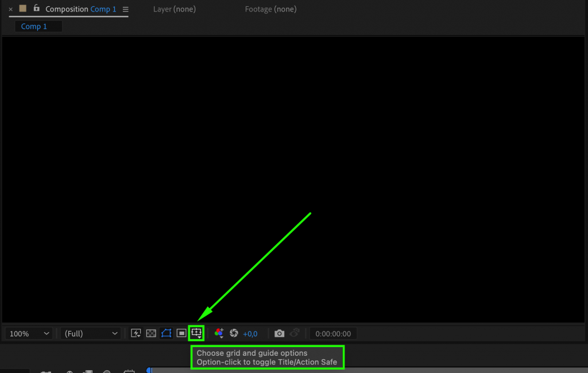Adjust exposure with the aperture icon
Viewport: 588px width, 373px height.
pyautogui.click(x=234, y=333)
